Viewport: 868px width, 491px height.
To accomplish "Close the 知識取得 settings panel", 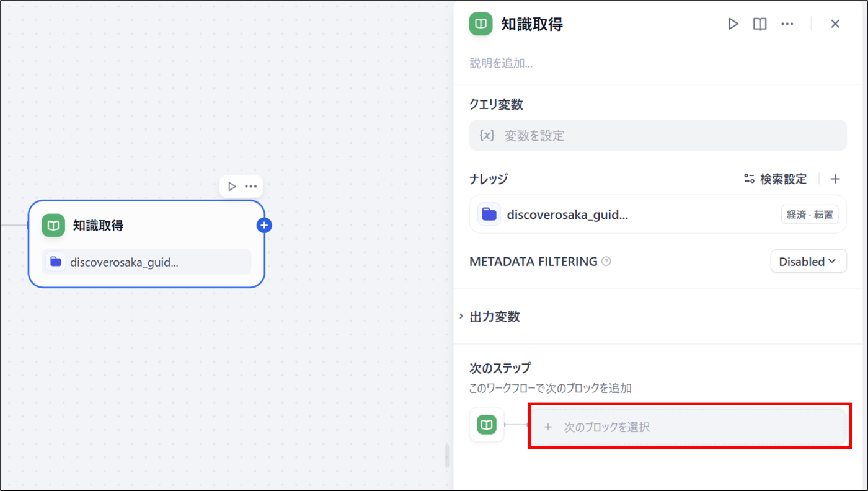I will [835, 24].
